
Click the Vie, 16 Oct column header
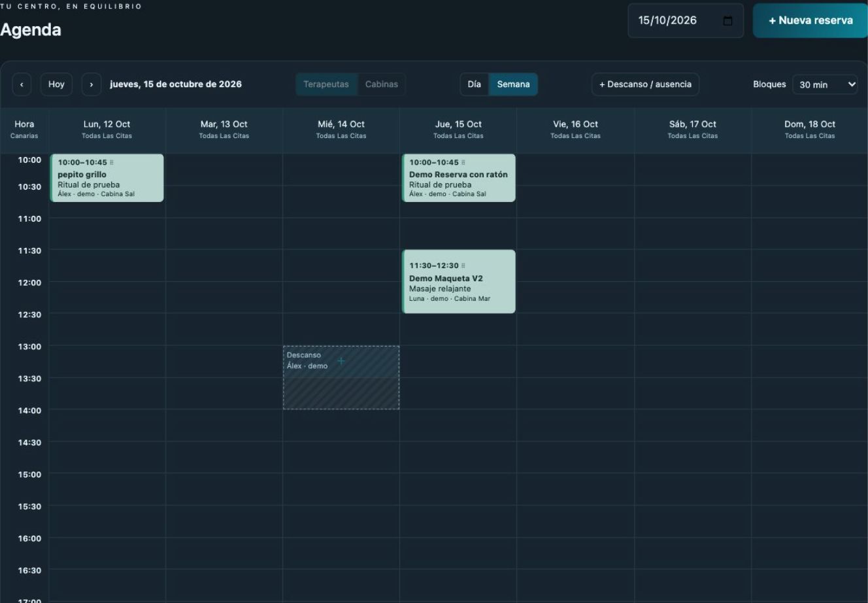tap(575, 129)
